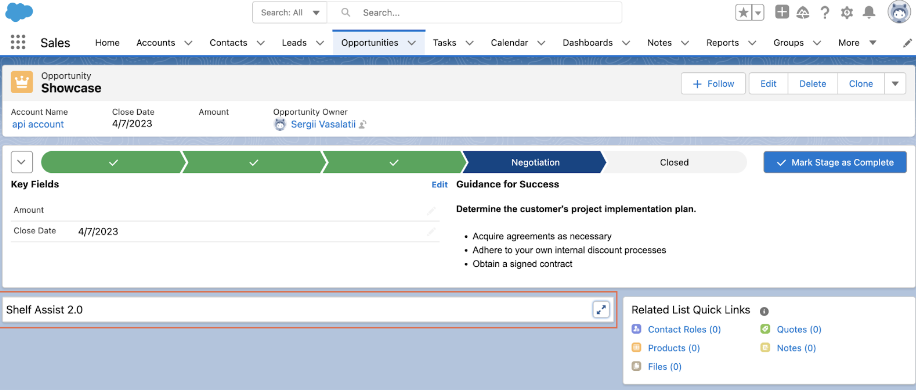The height and width of the screenshot is (390, 916).
Task: Open the Opportunities tab dropdown chevron
Action: [412, 43]
